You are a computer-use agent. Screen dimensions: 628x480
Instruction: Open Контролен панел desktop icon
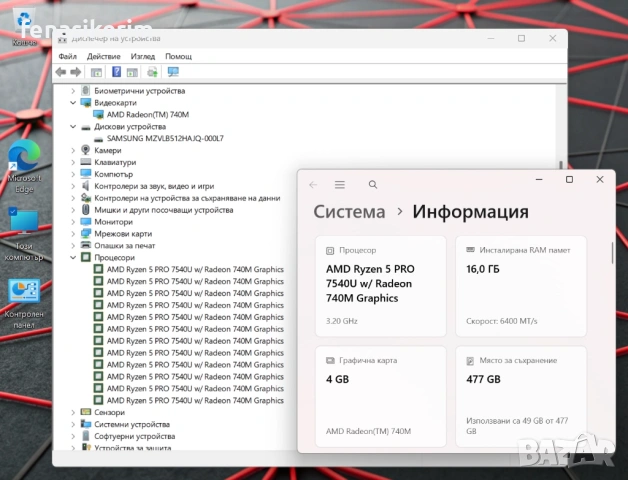coord(24,304)
